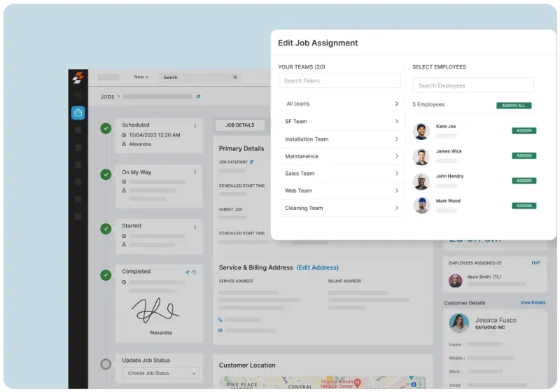
Task: Click the undo icon on Completed card
Action: click(x=194, y=272)
